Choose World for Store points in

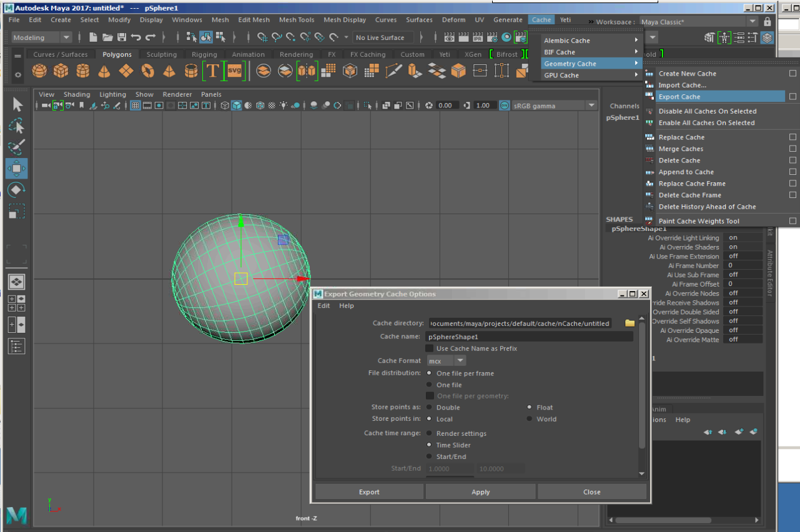[530, 419]
